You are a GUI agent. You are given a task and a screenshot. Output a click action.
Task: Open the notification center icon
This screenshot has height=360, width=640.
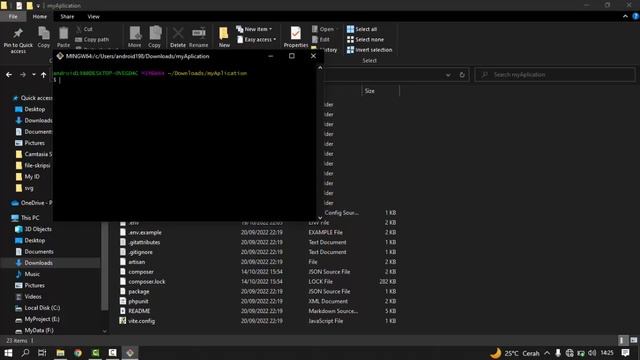[x=625, y=353]
